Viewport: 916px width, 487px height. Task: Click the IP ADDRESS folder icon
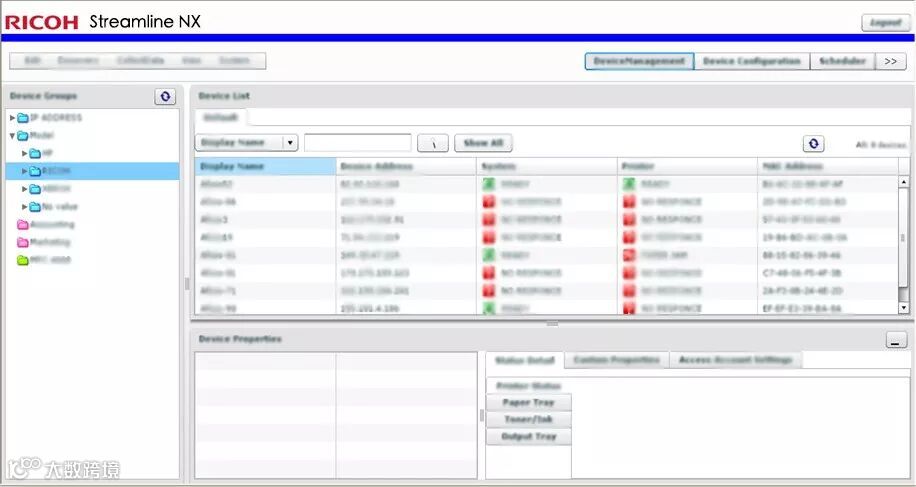[x=23, y=118]
